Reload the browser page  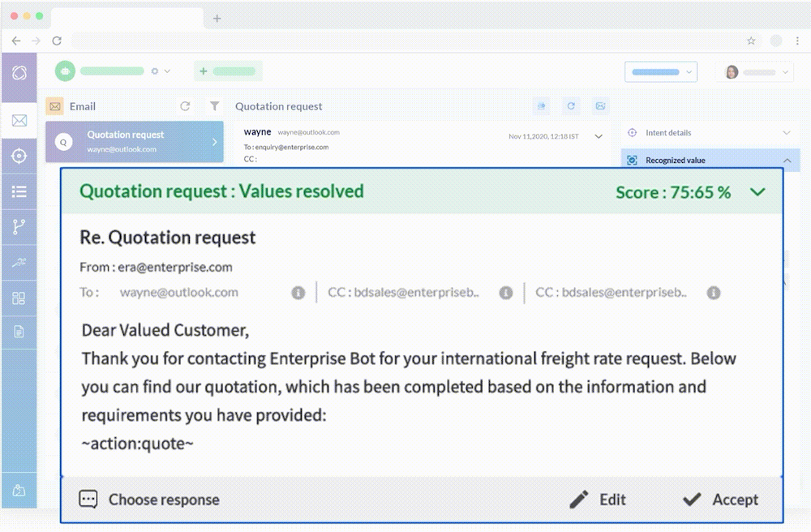[x=57, y=41]
